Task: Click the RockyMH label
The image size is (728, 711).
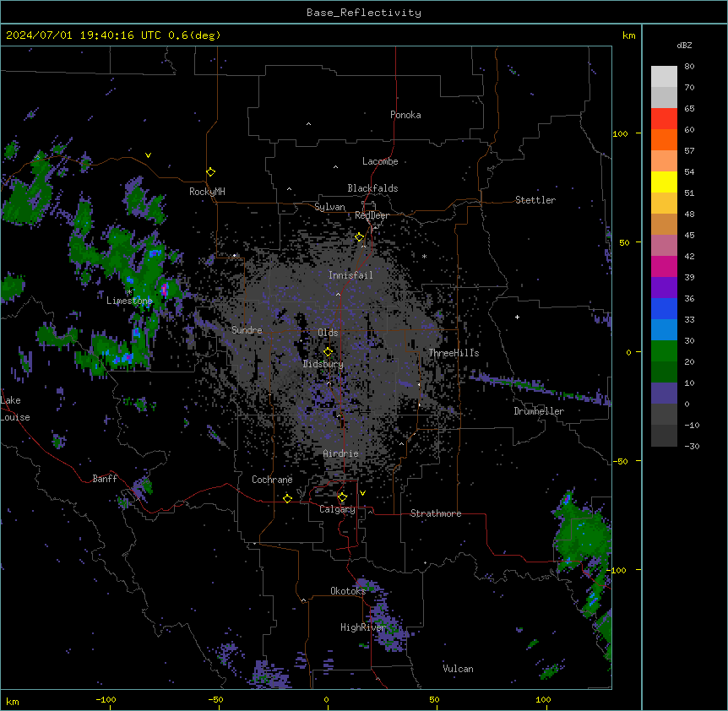Action: click(207, 192)
